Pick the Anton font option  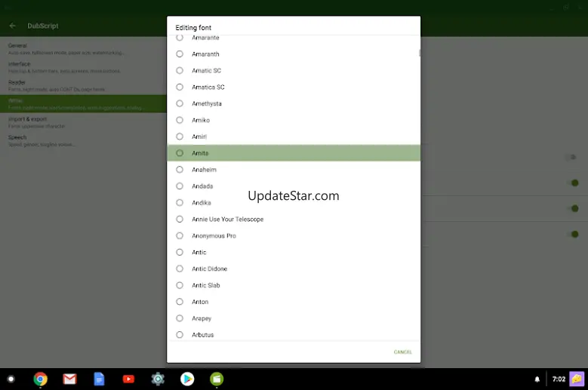[180, 302]
